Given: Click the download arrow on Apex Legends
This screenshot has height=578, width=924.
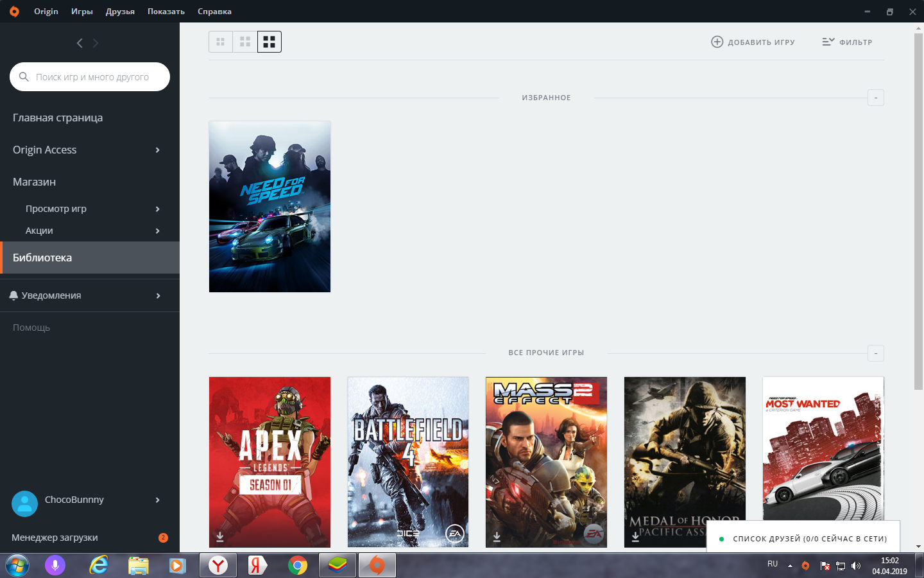Looking at the screenshot, I should tap(220, 536).
